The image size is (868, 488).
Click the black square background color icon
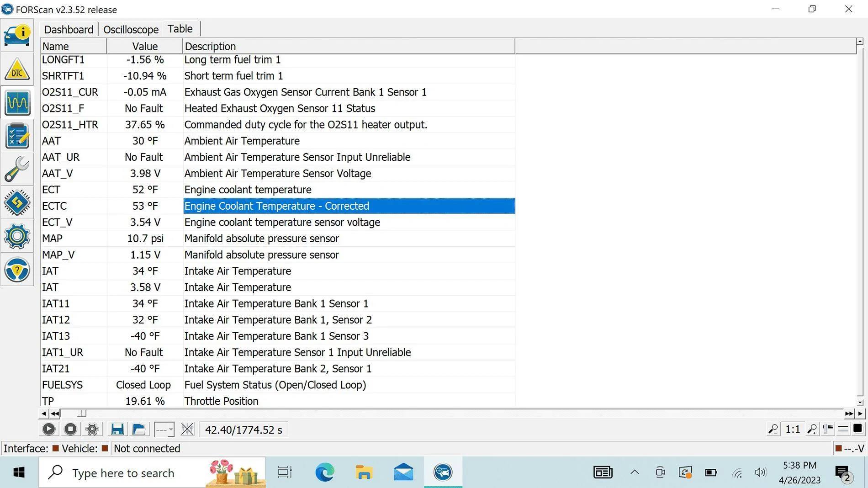pyautogui.click(x=857, y=429)
